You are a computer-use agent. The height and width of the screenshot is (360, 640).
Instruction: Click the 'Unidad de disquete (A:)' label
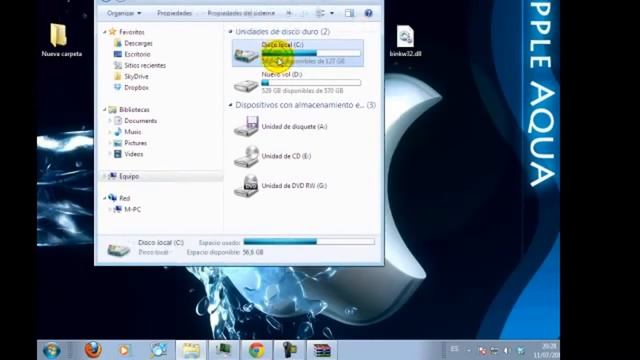tap(294, 127)
